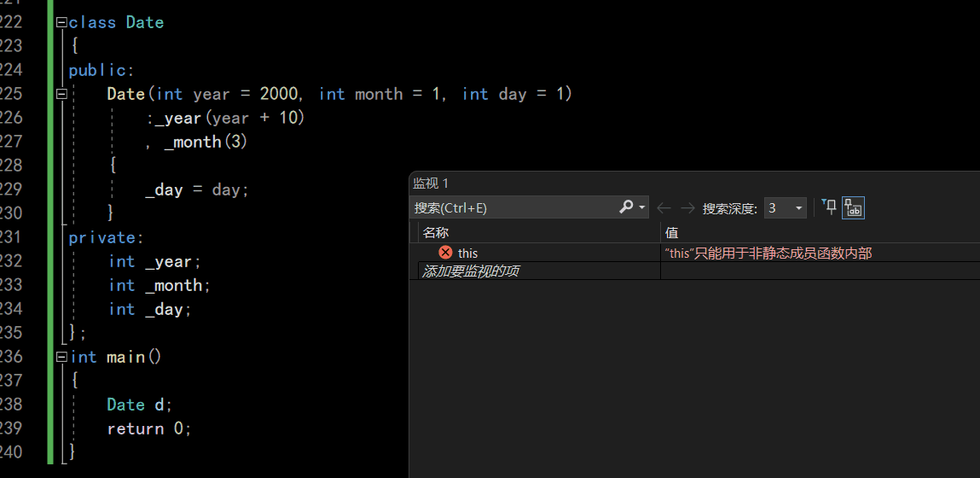The width and height of the screenshot is (980, 478).
Task: Click the 值 column header
Action: pyautogui.click(x=672, y=233)
